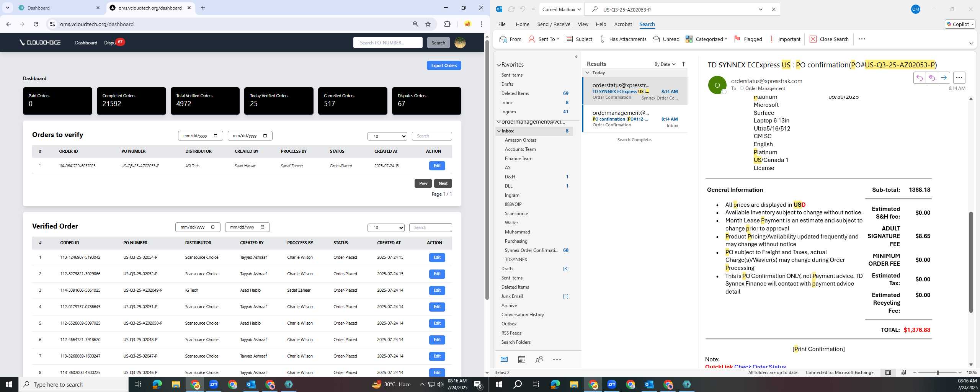This screenshot has width=980, height=392.
Task: Open Chrome zoom magnifier icon in address bar
Action: 415,24
